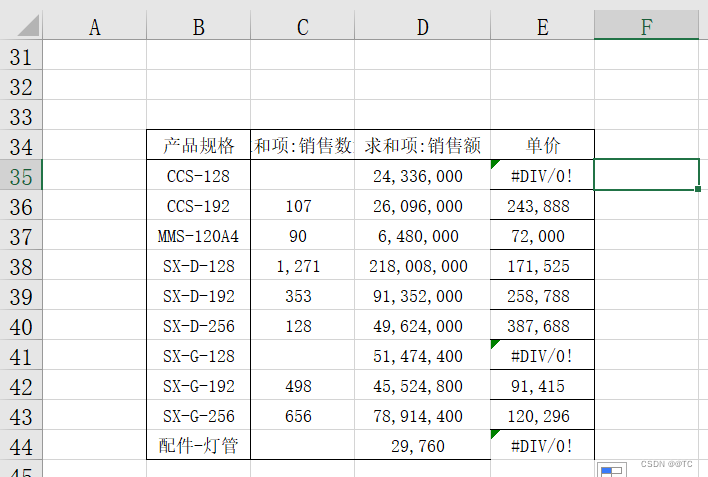Open the Quick Analysis icon below the table
The height and width of the screenshot is (477, 708).
[x=612, y=470]
